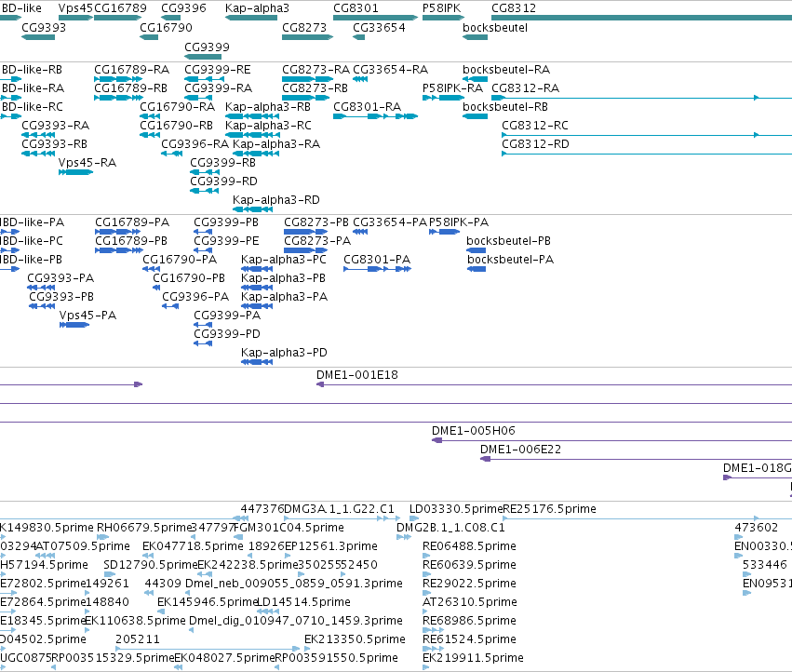
Task: Select the bocksbeutel gene label
Action: pyautogui.click(x=495, y=27)
